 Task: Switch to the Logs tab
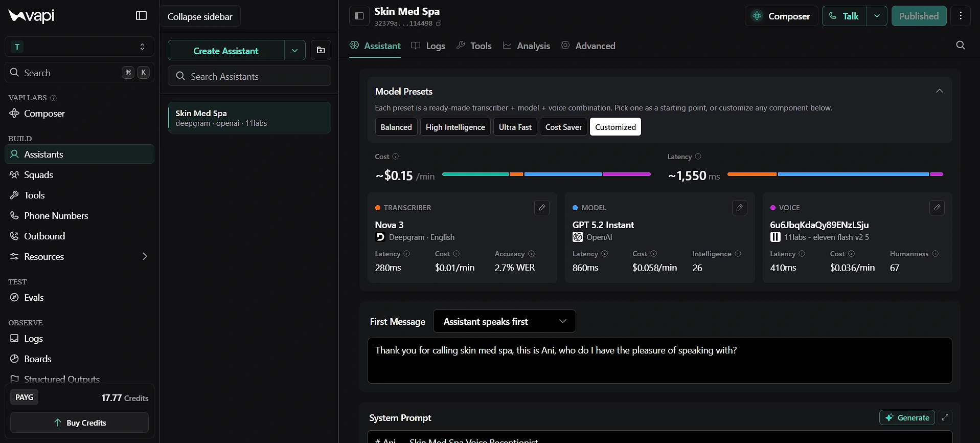tap(428, 46)
